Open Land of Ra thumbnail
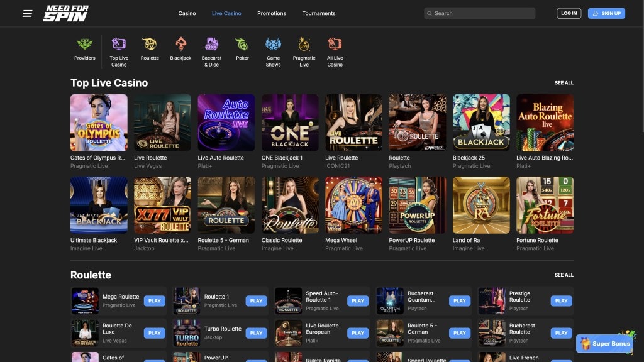The width and height of the screenshot is (644, 362). (481, 206)
